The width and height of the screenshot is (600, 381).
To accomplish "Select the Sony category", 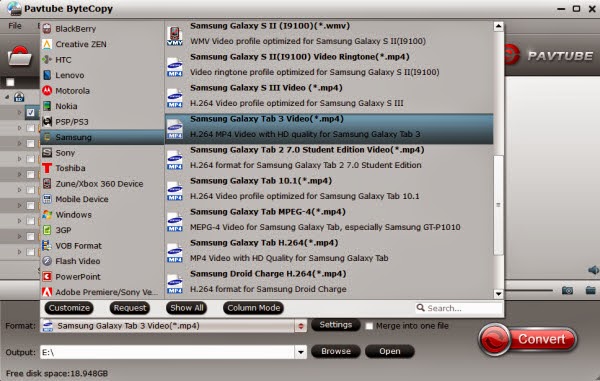I will [102, 153].
